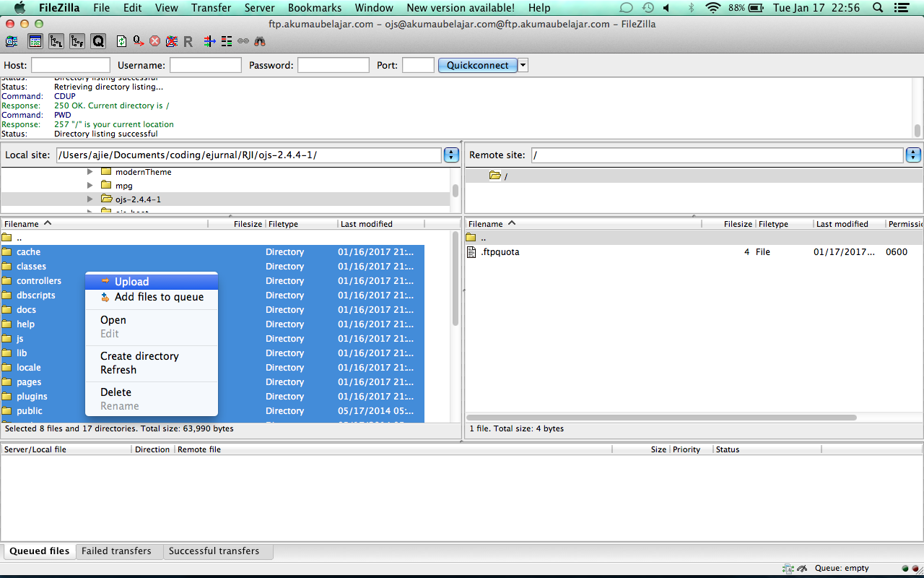
Task: Open the directory comparison icon
Action: coord(209,42)
